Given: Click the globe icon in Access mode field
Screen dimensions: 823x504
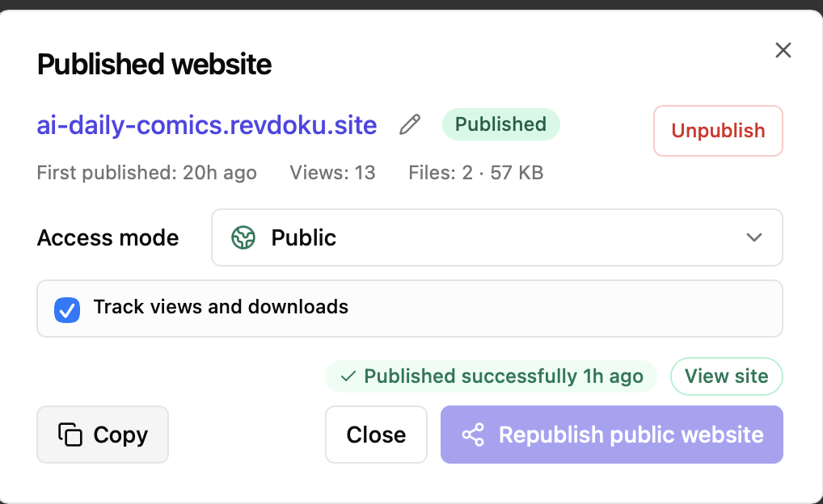Looking at the screenshot, I should point(243,237).
